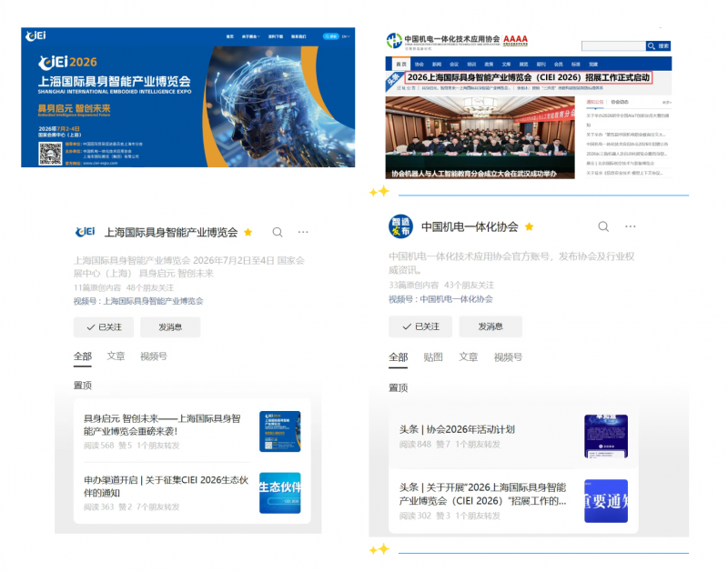
Task: Switch to 视频号 tab on CIEI profile
Action: click(x=153, y=356)
